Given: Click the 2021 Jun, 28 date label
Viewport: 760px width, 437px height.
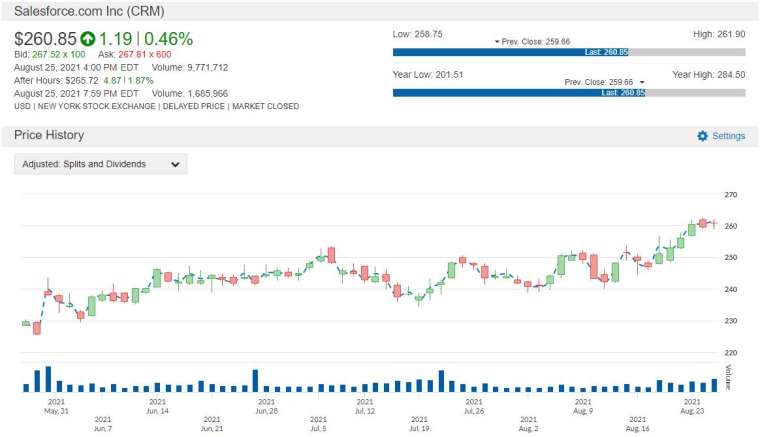Looking at the screenshot, I should point(267,406).
